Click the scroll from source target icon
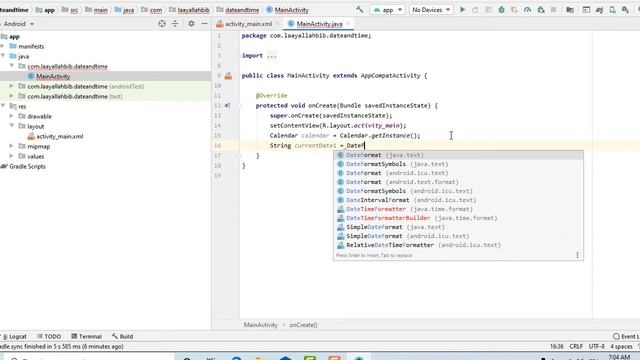The width and height of the screenshot is (640, 360). point(162,24)
